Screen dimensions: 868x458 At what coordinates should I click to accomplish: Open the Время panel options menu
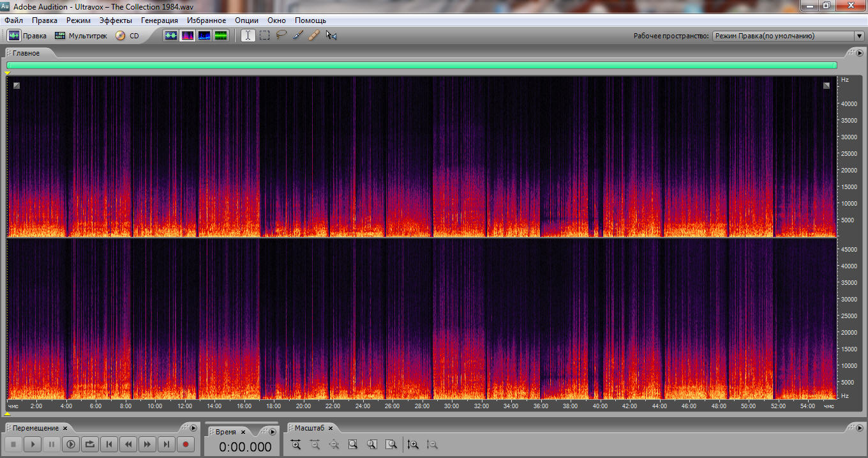(x=273, y=432)
